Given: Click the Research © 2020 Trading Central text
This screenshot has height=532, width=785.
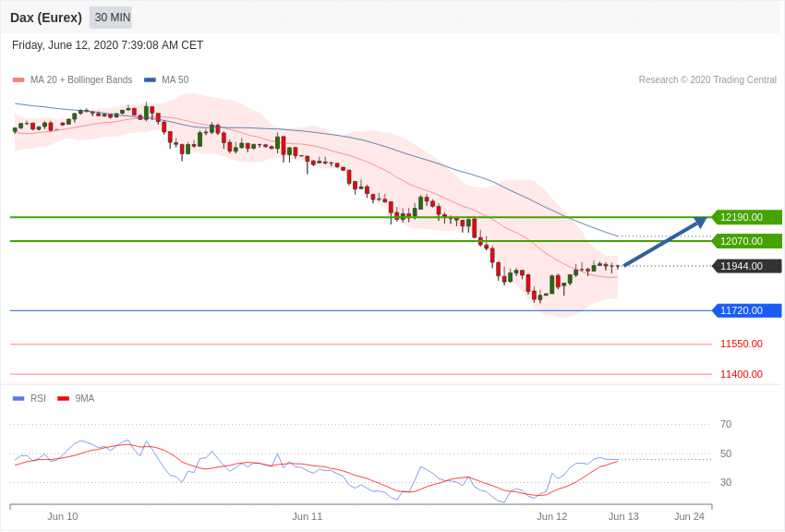Looking at the screenshot, I should (707, 80).
